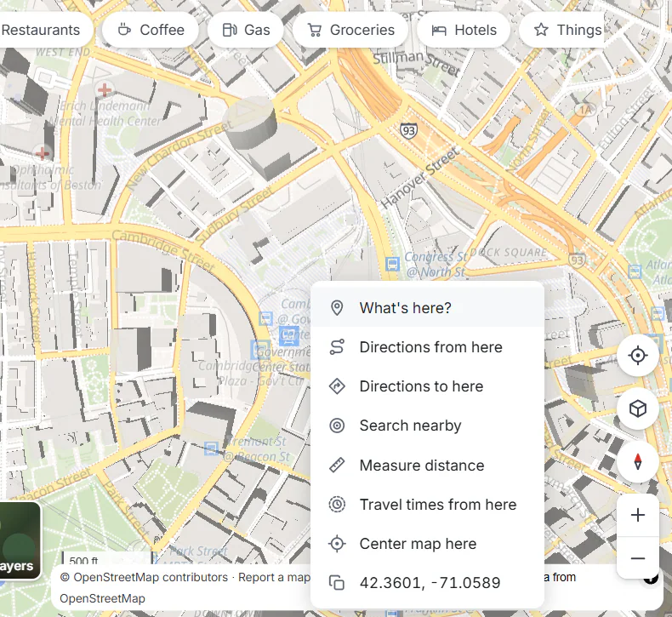Open OpenStreetMap contributors attribution link

(144, 577)
